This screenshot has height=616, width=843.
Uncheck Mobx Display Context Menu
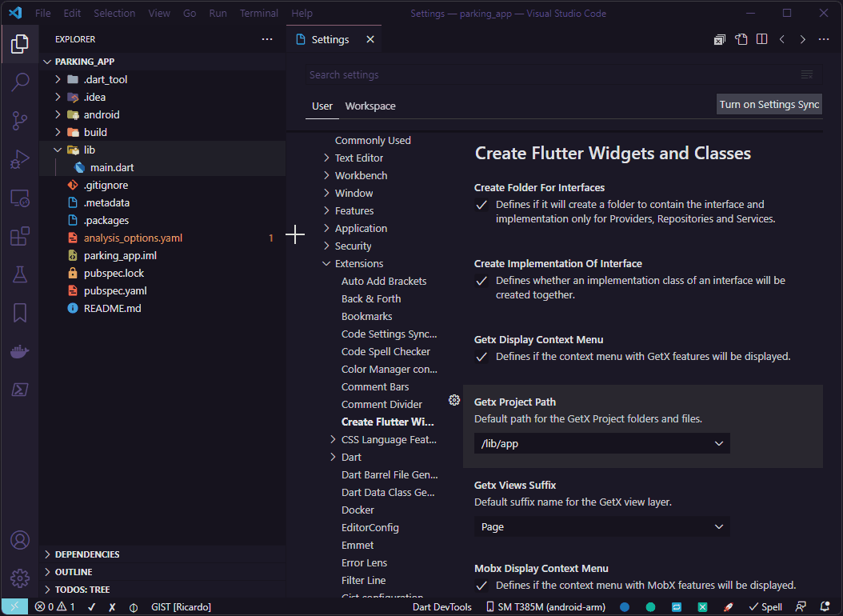(x=481, y=586)
